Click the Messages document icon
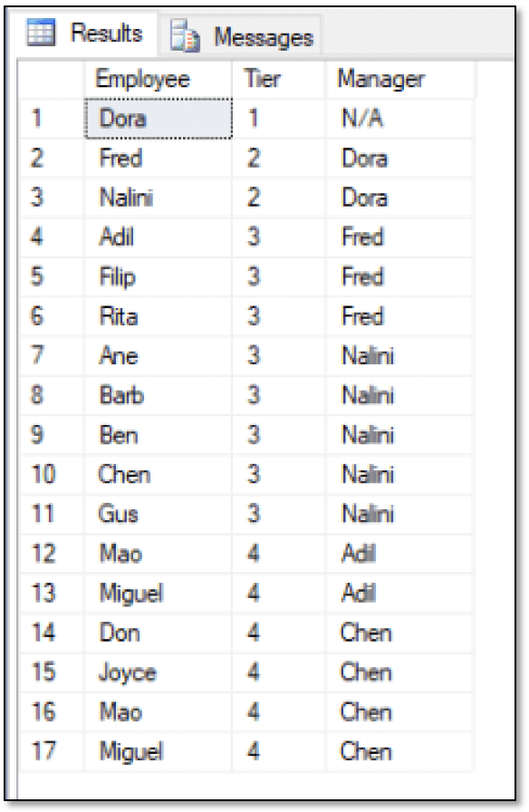 [x=185, y=36]
